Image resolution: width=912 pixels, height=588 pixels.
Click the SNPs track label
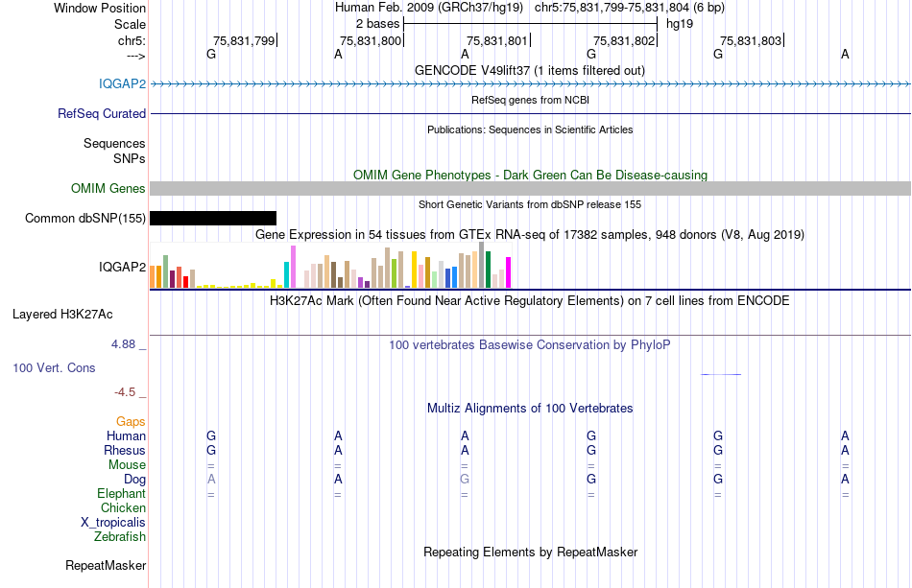click(130, 158)
